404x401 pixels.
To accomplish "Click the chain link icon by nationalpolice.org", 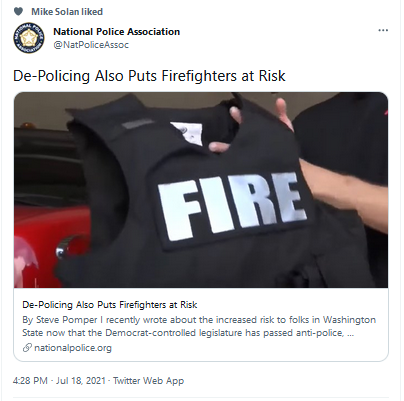I will (27, 348).
